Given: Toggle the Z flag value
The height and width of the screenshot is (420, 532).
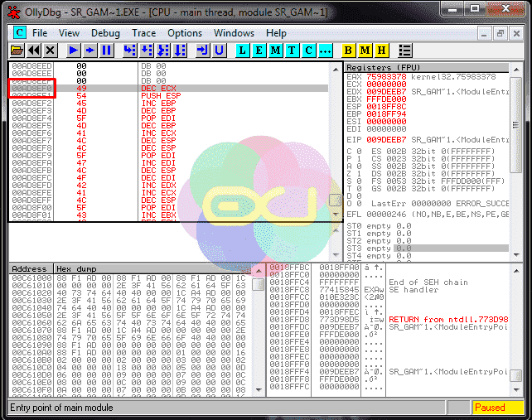Looking at the screenshot, I should pos(359,174).
